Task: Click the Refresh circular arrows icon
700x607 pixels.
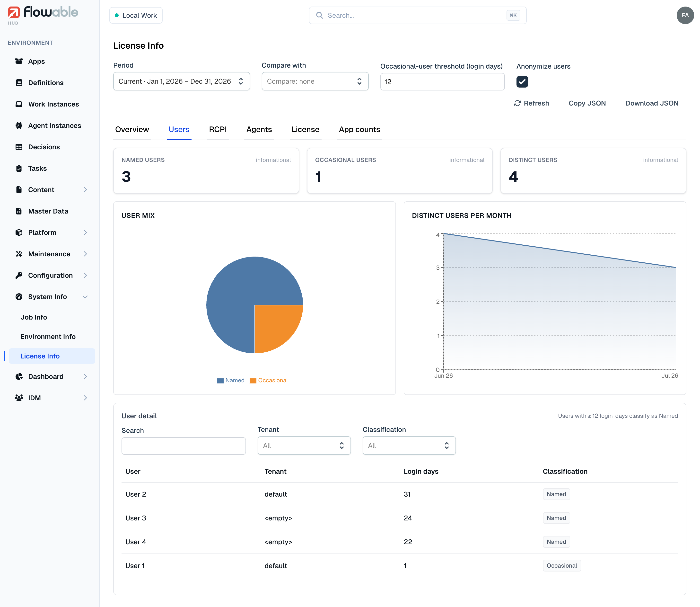Action: coord(517,103)
